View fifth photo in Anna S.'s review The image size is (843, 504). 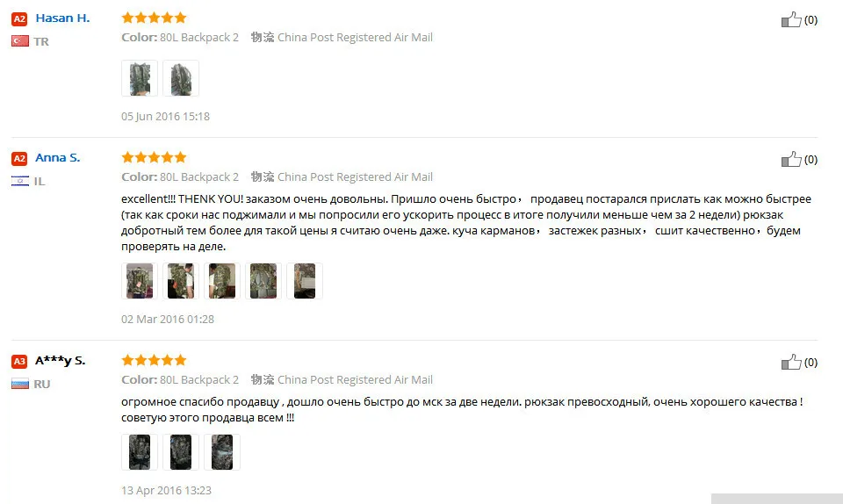305,281
